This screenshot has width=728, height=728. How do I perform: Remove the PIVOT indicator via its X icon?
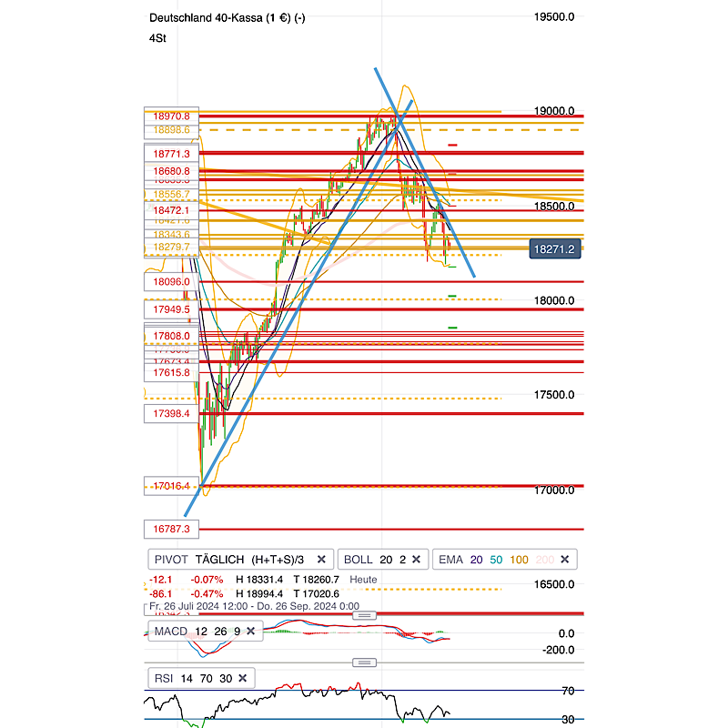click(x=320, y=559)
